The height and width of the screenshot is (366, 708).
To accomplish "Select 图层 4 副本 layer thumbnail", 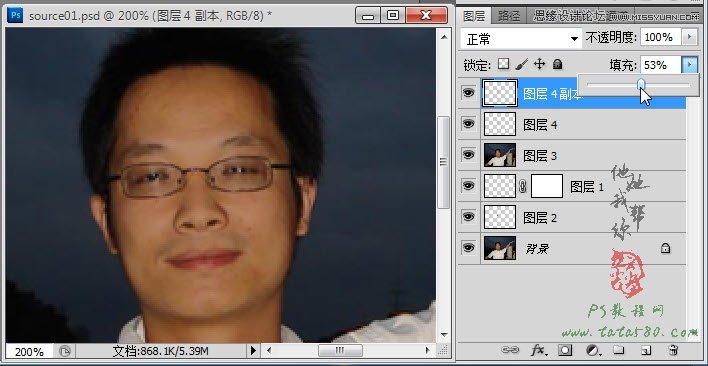I will tap(500, 93).
